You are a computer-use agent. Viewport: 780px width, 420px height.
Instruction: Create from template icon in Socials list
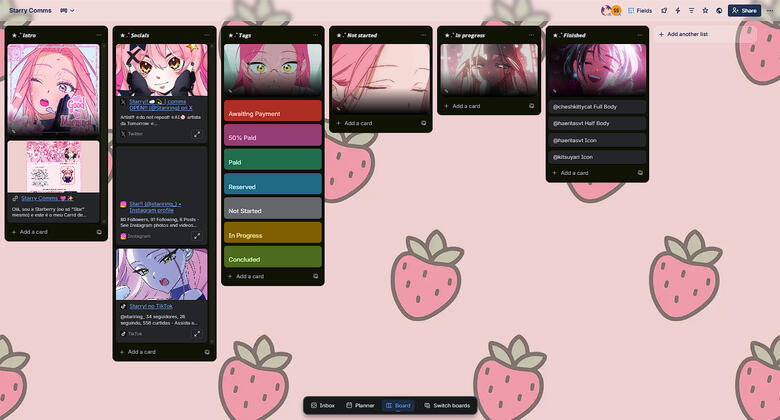coord(207,352)
